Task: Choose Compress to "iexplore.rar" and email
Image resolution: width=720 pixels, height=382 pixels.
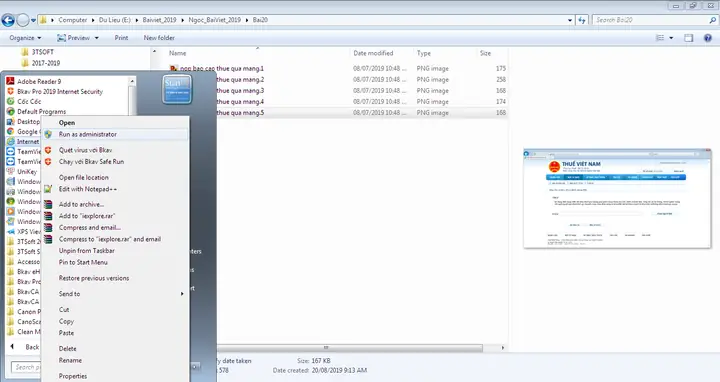Action: [110, 239]
